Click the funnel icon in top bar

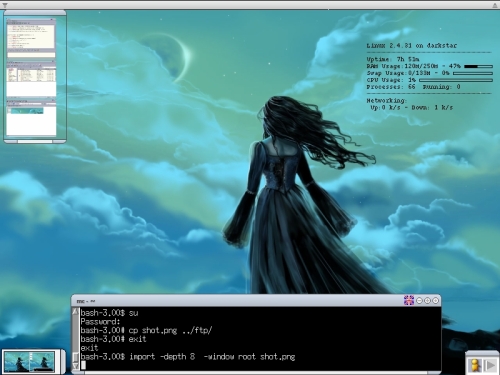pos(5,5)
